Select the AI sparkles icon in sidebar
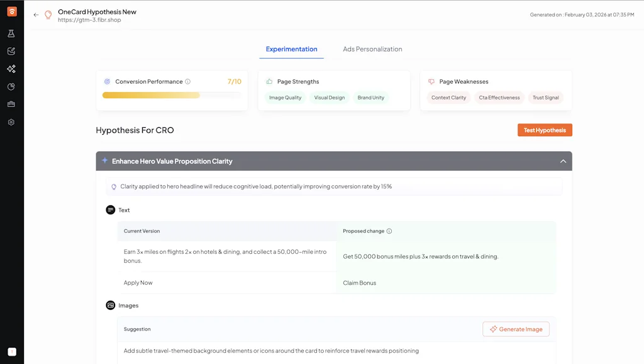This screenshot has width=644, height=364. [10, 69]
